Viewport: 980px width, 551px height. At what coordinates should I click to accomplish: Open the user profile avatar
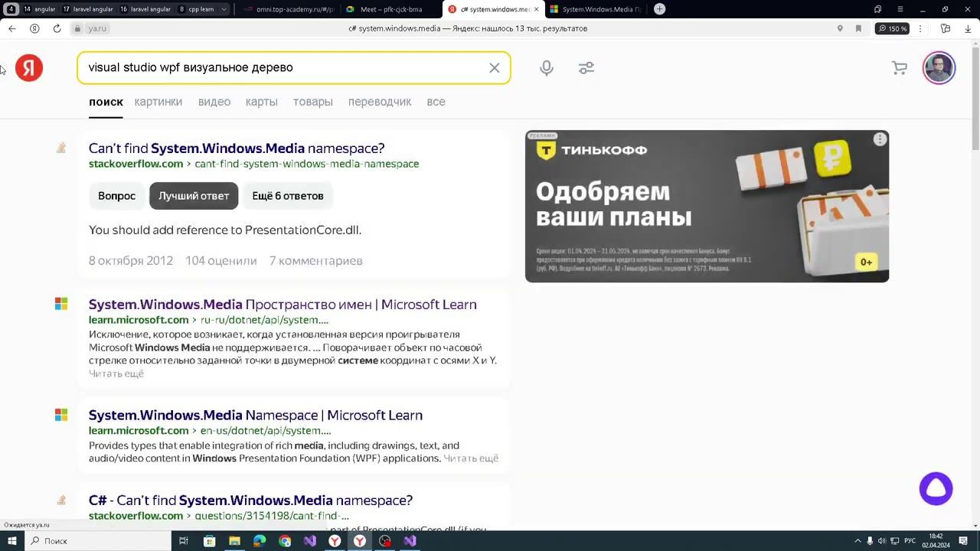(x=939, y=68)
